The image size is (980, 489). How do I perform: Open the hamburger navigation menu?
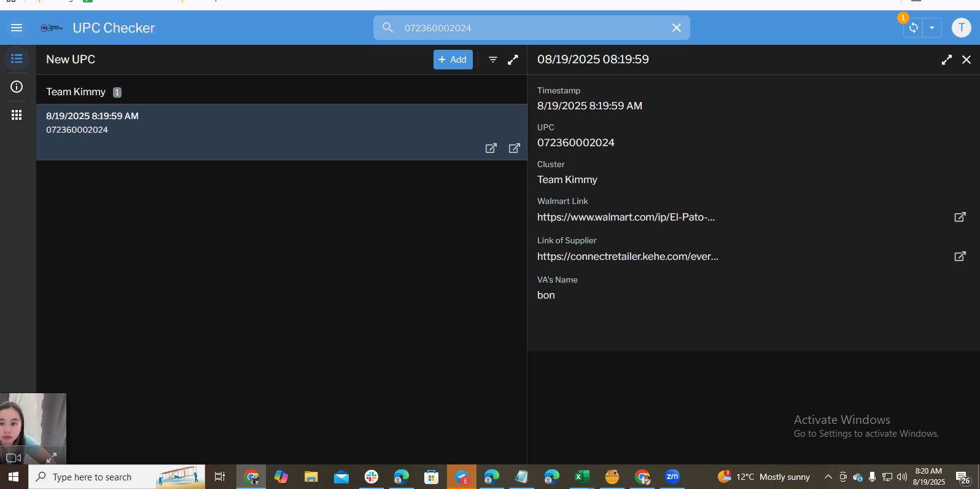coord(17,28)
